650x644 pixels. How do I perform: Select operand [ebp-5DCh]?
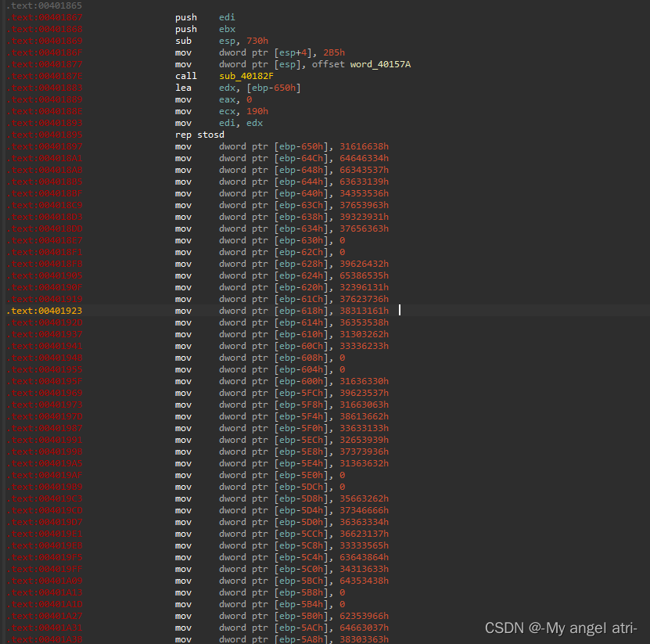301,487
